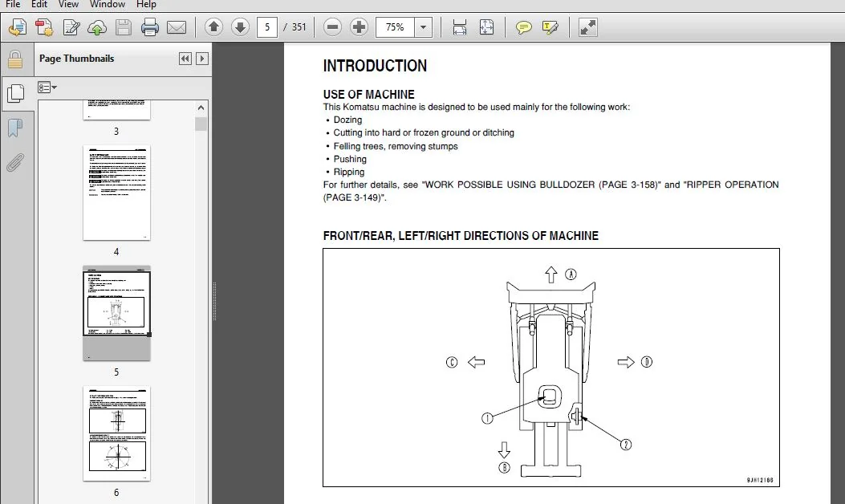The image size is (845, 504).
Task: Zoom in with the plus button
Action: pyautogui.click(x=359, y=27)
